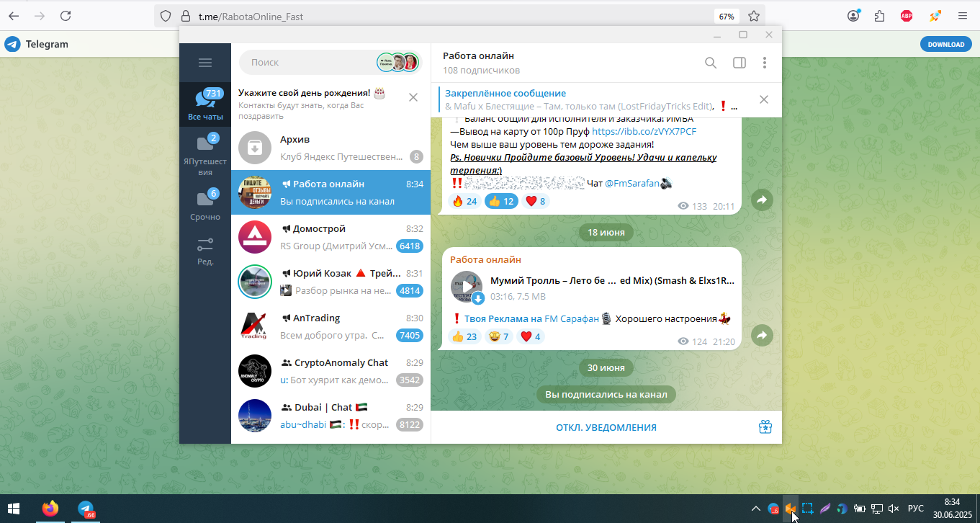
Task: Switch the РУС input language
Action: (x=915, y=509)
